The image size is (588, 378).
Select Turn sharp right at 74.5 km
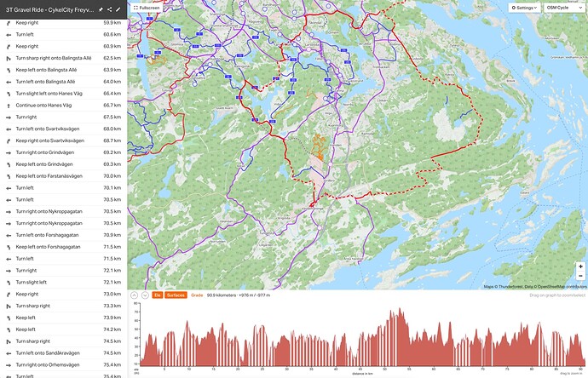click(x=63, y=341)
